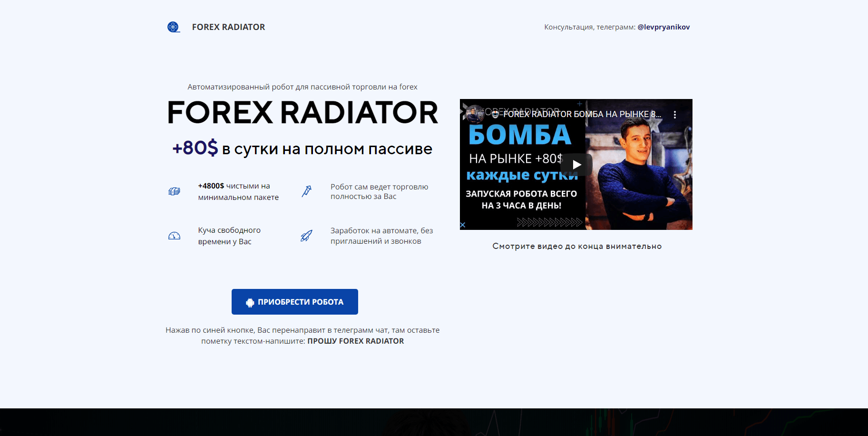Image resolution: width=868 pixels, height=436 pixels.
Task: Click the +80$ в сутки subheading
Action: (302, 149)
